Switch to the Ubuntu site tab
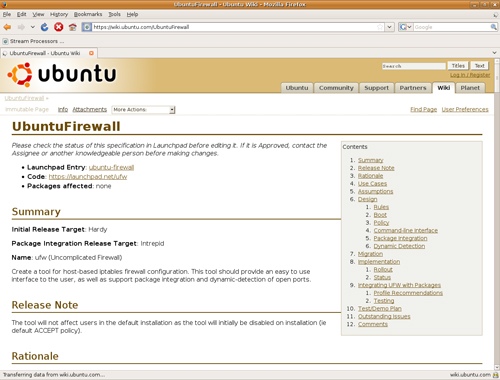This screenshot has height=380, width=500. 297,88
